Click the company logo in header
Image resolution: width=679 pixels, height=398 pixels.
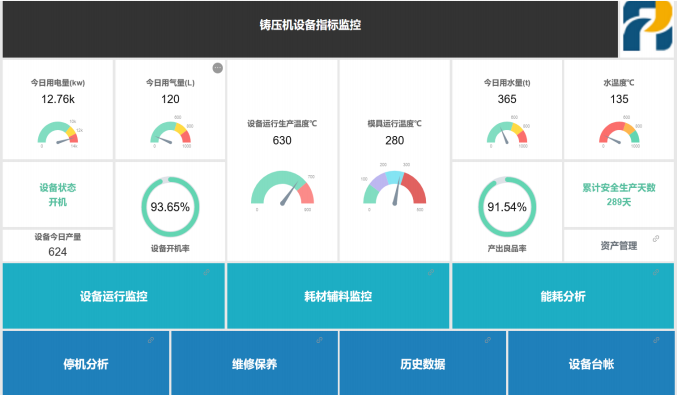pos(648,26)
